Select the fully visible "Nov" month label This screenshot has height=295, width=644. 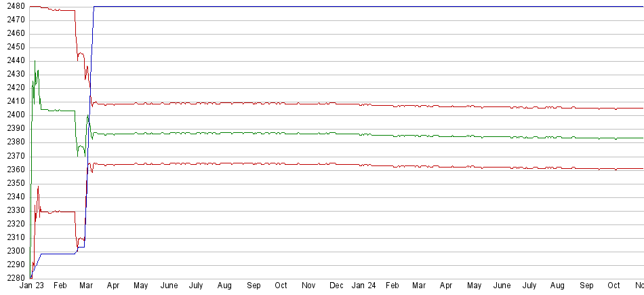(x=308, y=286)
